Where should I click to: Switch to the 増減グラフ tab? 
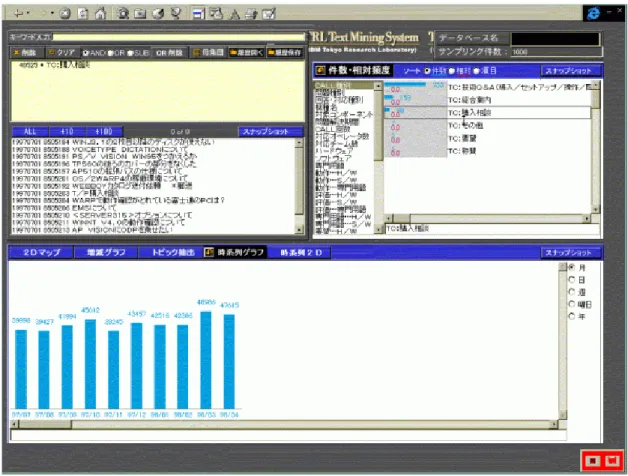(x=106, y=252)
